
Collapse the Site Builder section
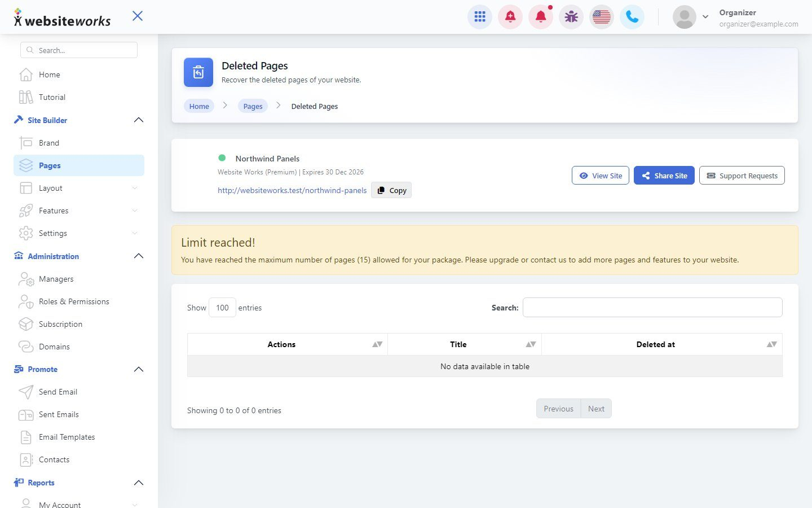coord(139,120)
